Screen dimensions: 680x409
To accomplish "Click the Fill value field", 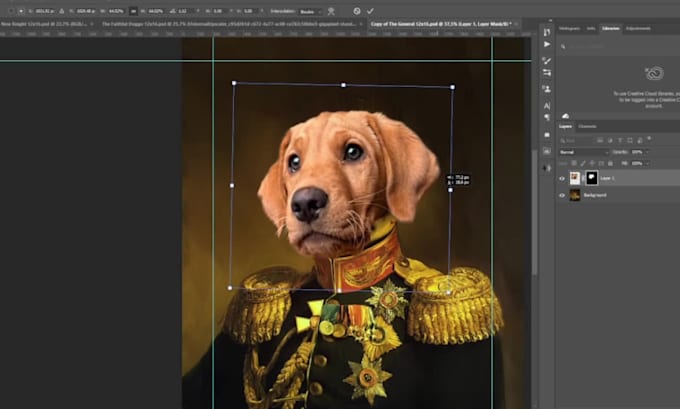I will (637, 164).
